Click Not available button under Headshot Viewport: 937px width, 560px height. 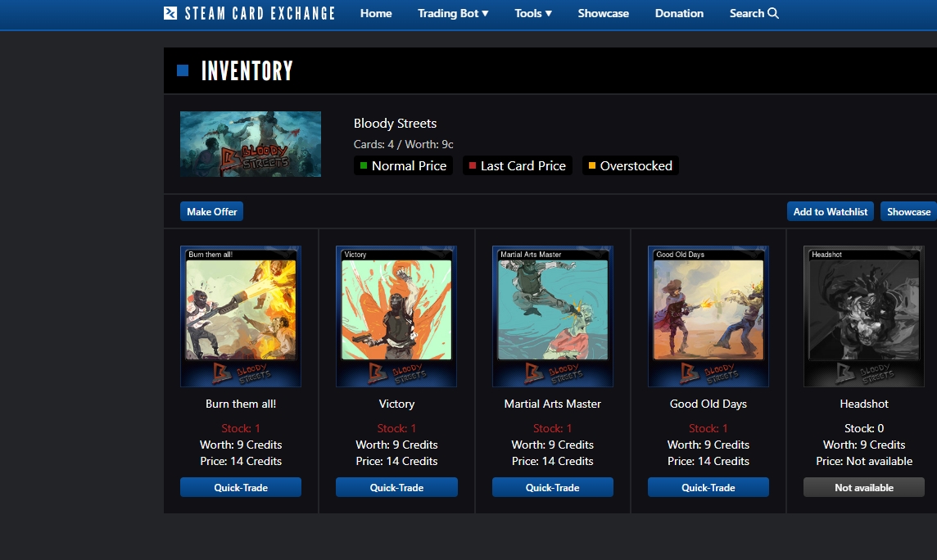864,487
